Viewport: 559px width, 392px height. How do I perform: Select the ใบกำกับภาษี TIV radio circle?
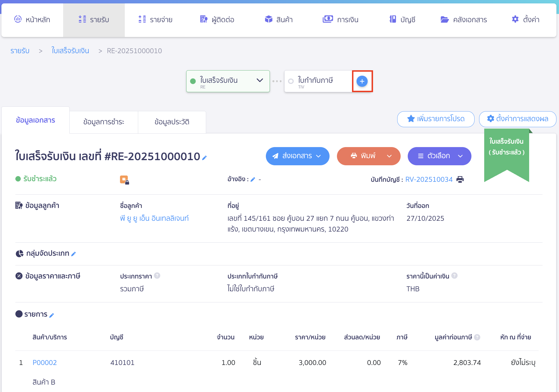coord(291,81)
